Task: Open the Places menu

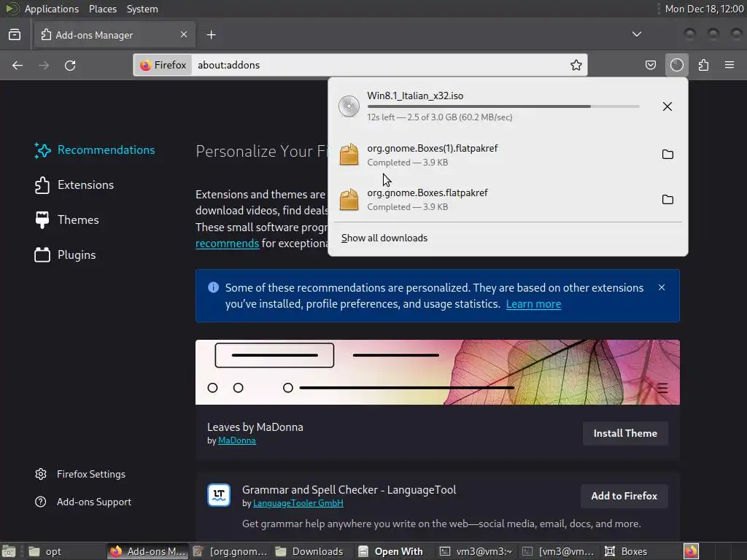Action: click(102, 9)
